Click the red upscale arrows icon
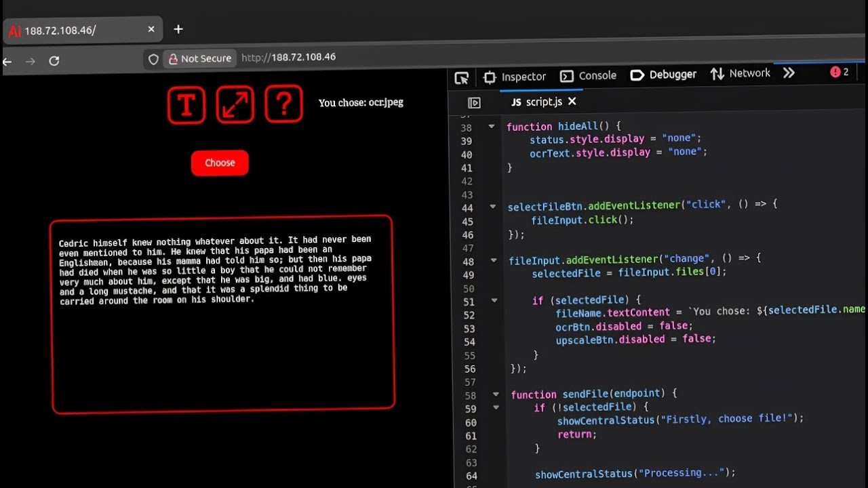 pos(235,104)
